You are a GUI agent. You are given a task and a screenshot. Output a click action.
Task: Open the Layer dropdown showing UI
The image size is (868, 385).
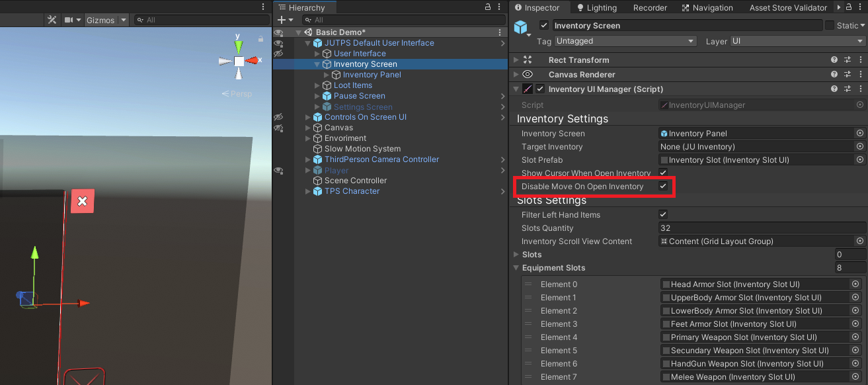797,41
